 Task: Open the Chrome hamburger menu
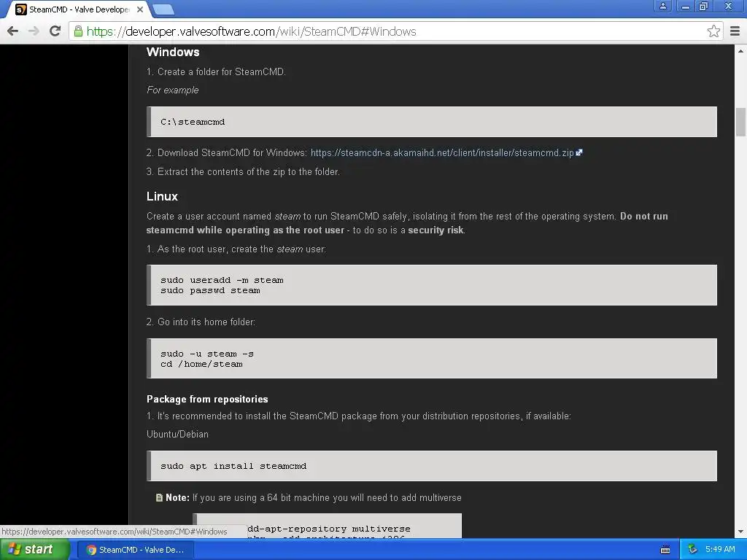735,31
